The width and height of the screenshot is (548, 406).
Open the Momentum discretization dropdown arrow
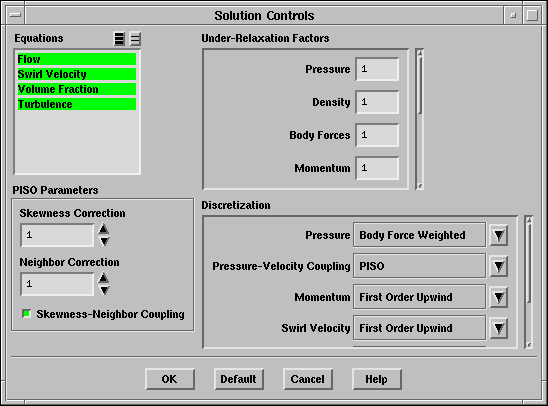coord(499,297)
